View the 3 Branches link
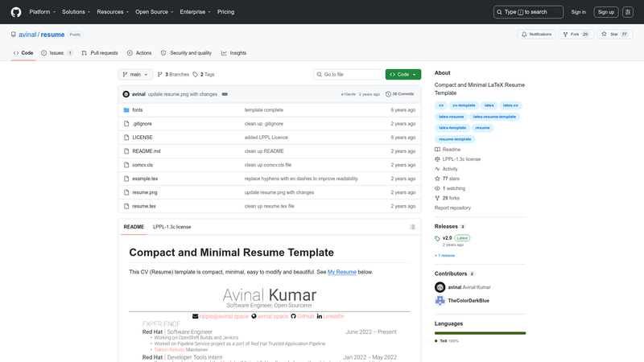 (x=173, y=74)
